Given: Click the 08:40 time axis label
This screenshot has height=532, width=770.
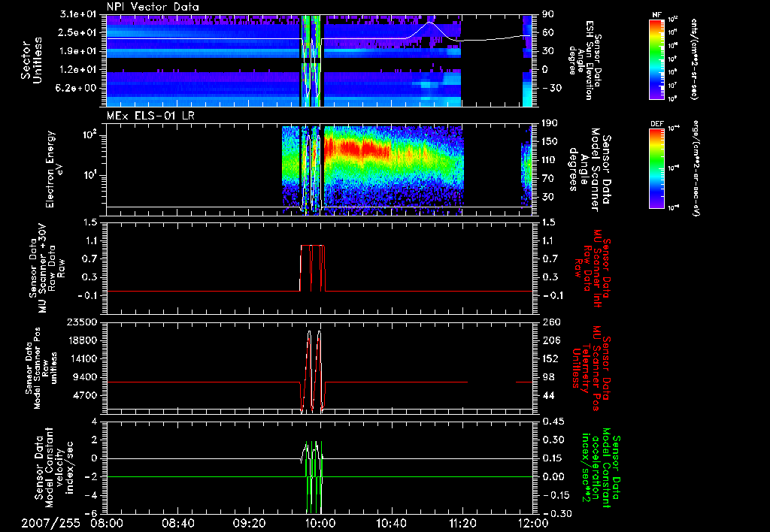Looking at the screenshot, I should pyautogui.click(x=177, y=523).
